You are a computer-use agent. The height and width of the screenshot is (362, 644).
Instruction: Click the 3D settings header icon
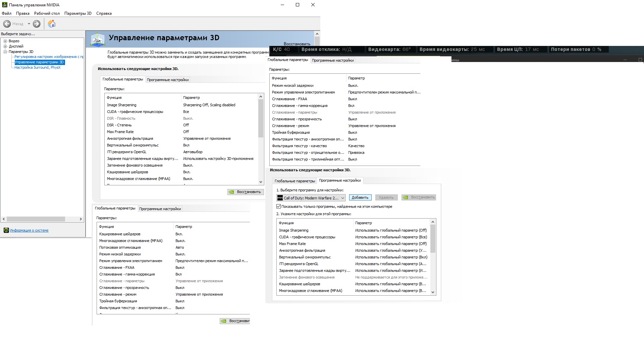(x=98, y=39)
